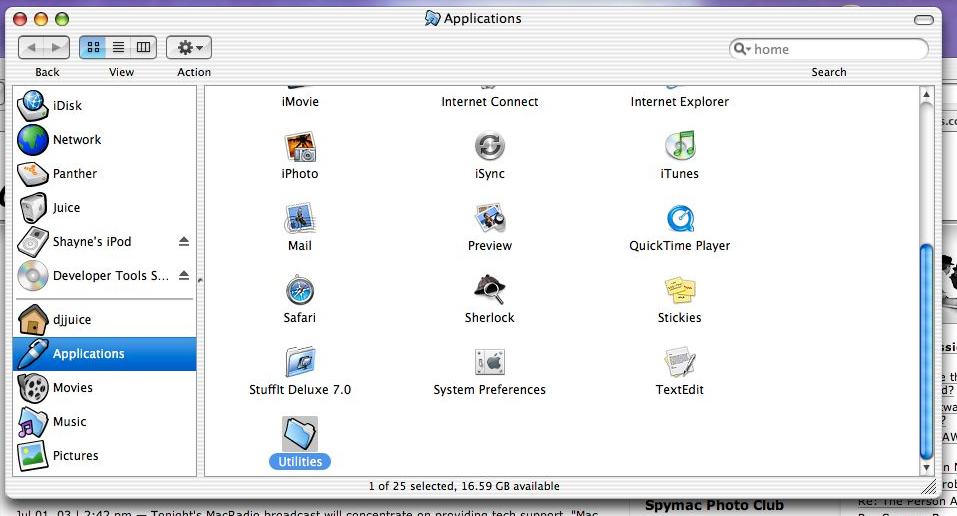
Task: Select the Sherlock detective hat icon
Action: tap(489, 290)
